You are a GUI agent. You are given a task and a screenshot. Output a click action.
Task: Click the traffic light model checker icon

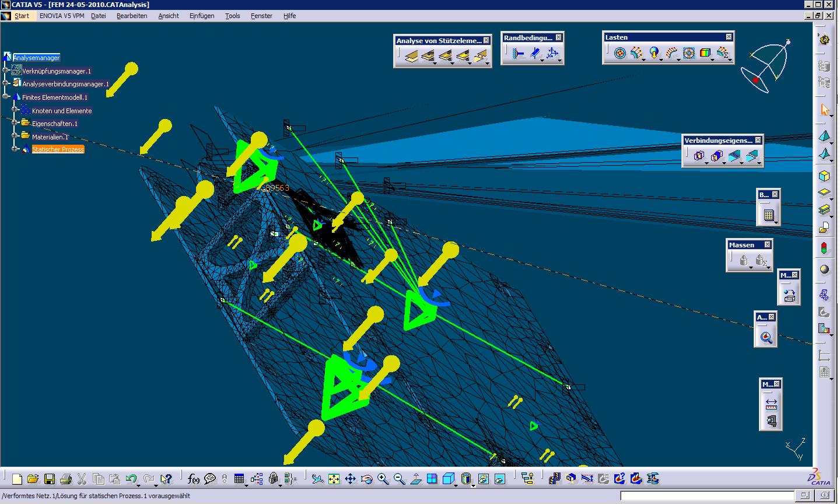[824, 248]
